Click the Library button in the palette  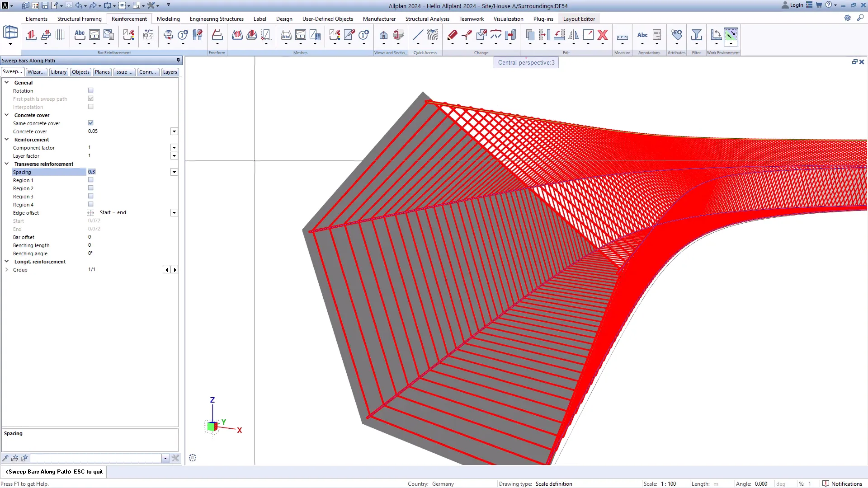coord(58,72)
